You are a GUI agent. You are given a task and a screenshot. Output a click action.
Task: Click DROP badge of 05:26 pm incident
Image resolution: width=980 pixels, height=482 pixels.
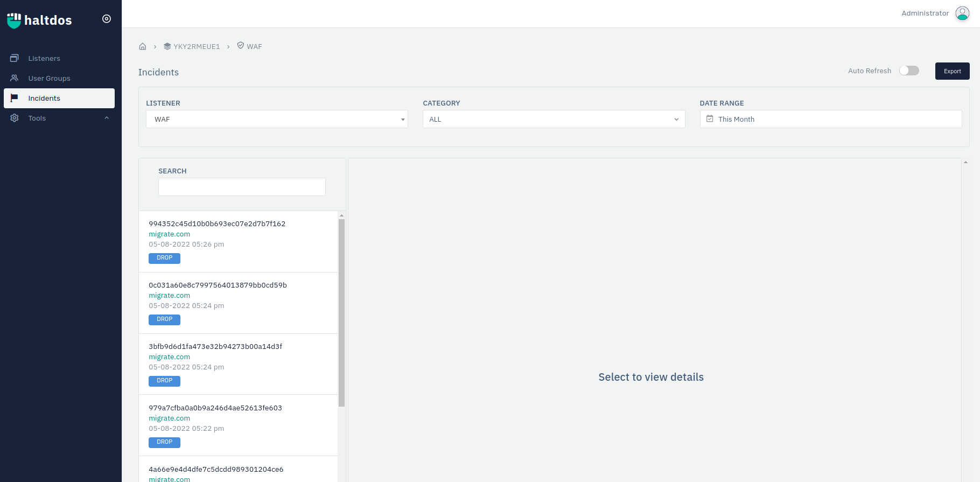click(164, 258)
